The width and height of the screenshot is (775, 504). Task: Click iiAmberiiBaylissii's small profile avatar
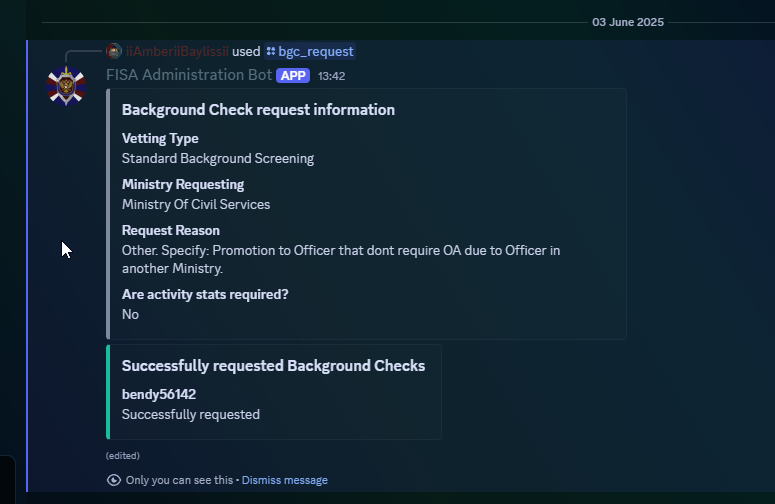(114, 51)
